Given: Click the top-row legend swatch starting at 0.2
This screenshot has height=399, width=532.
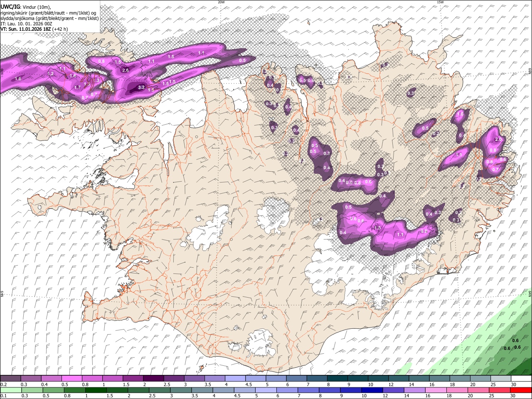Looking at the screenshot, I should (x=11, y=379).
